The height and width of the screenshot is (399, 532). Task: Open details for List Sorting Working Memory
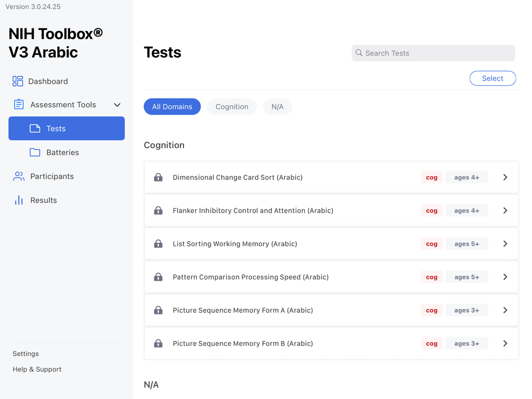click(x=505, y=244)
